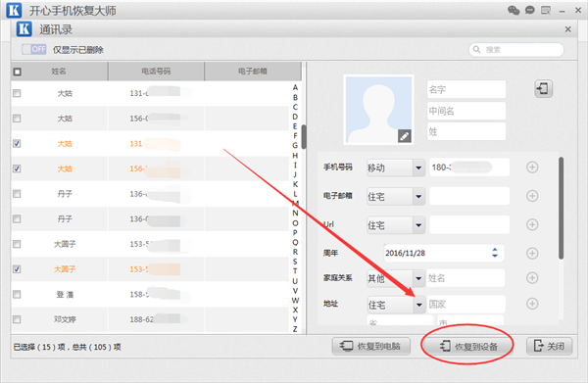Jump to letter D in index

pos(295,117)
